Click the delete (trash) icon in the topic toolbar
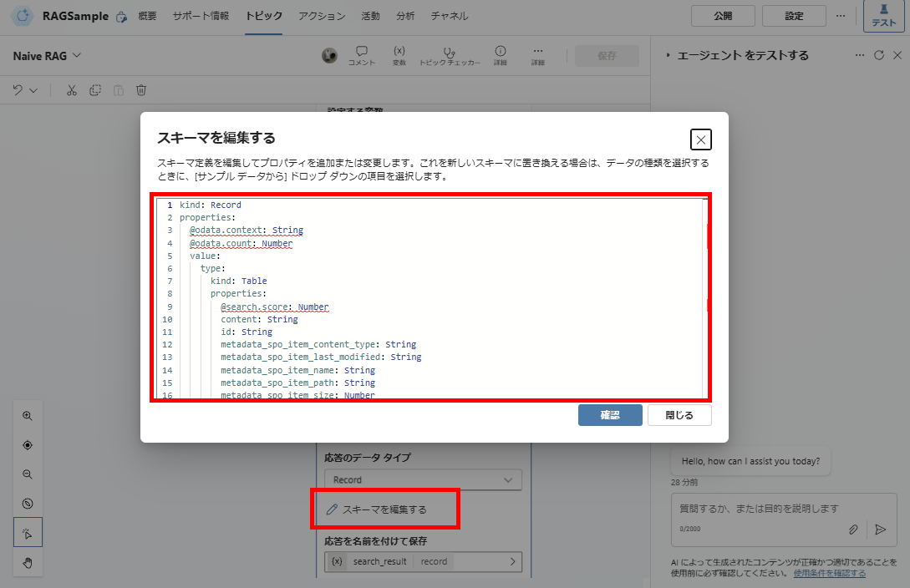This screenshot has height=588, width=910. (141, 89)
